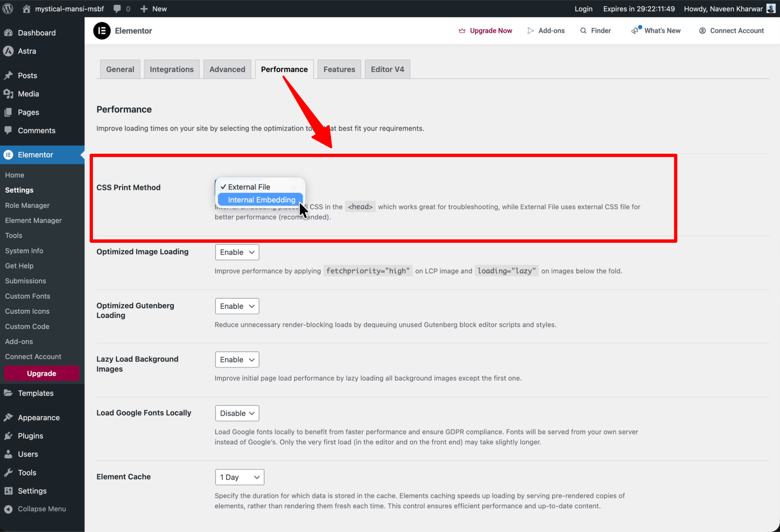Viewport: 780px width, 532px height.
Task: Click the Upgrade button in sidebar
Action: click(42, 373)
